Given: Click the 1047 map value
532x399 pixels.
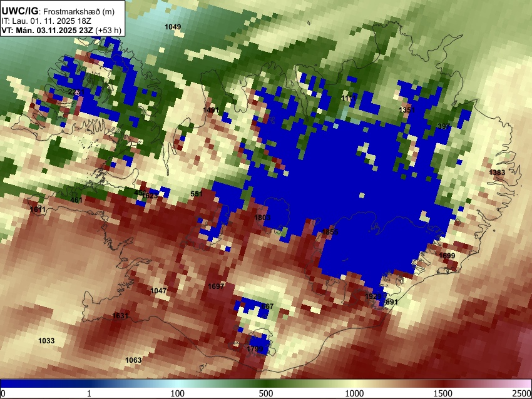Looking at the screenshot, I should pyautogui.click(x=158, y=291).
